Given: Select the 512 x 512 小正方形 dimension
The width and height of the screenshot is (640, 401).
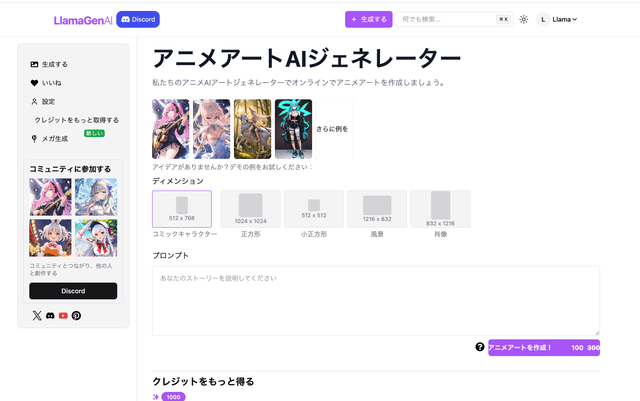Looking at the screenshot, I should tap(314, 209).
